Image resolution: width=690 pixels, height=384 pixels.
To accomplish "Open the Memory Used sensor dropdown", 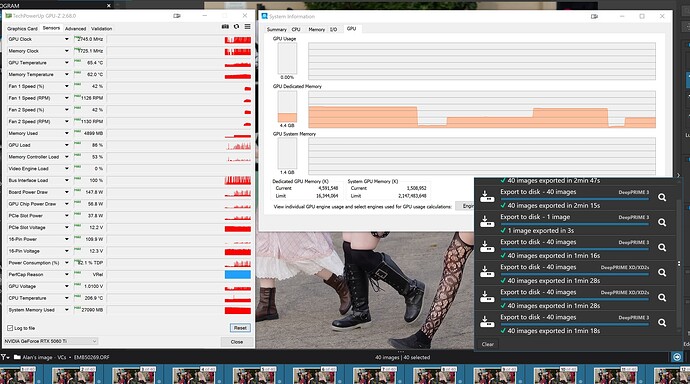I will tap(67, 133).
